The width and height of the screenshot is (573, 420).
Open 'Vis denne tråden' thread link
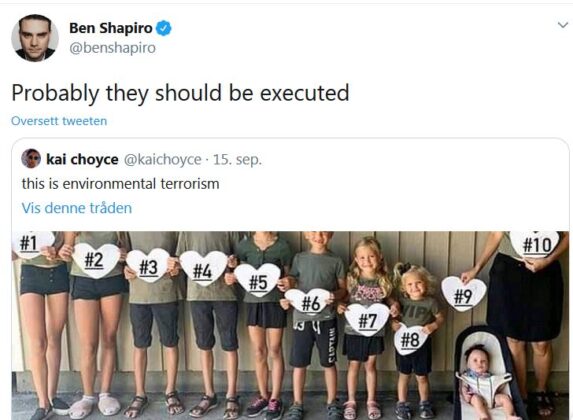(77, 208)
